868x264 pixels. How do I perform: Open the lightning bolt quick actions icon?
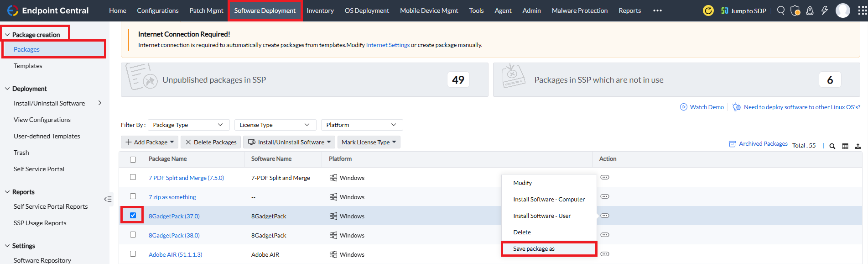(x=824, y=11)
